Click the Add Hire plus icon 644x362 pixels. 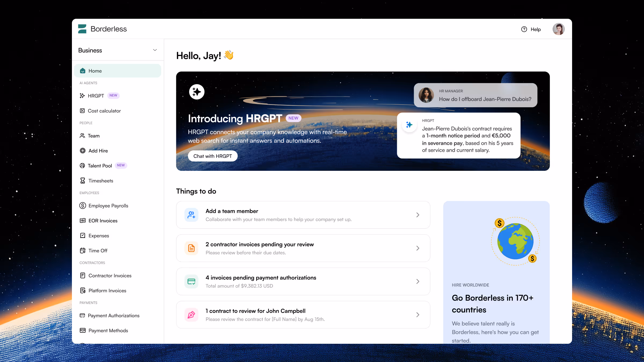pyautogui.click(x=83, y=151)
